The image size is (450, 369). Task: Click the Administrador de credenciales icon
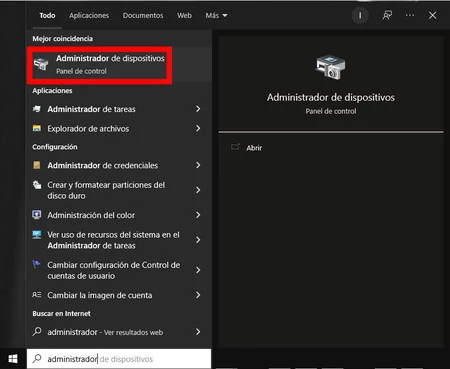click(37, 165)
